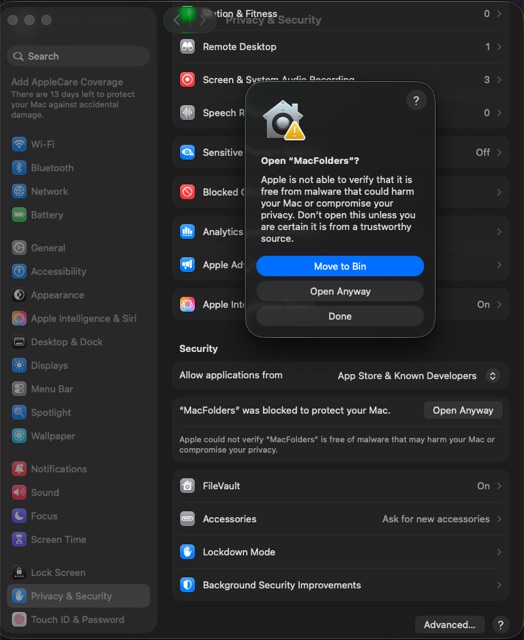This screenshot has height=640, width=524.
Task: Expand the Apple Intelligence On chevron
Action: tap(499, 304)
